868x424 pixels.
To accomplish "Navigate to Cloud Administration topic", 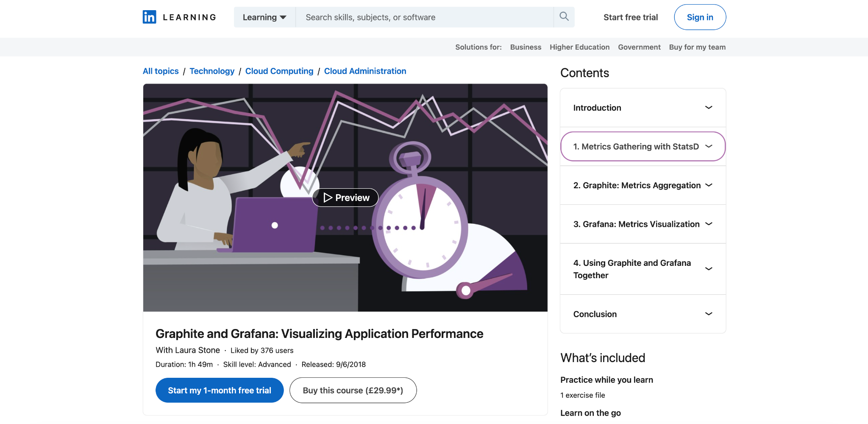I will point(365,71).
